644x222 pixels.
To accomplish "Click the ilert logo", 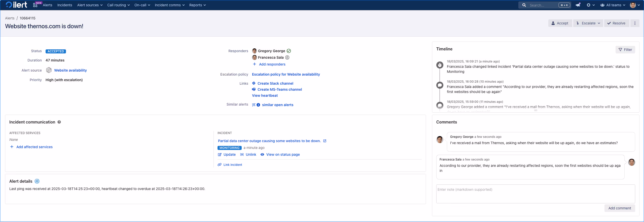I will point(16,5).
